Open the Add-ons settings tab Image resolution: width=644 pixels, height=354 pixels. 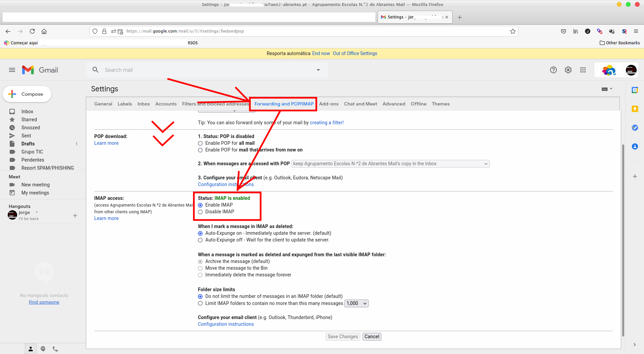[x=329, y=104]
